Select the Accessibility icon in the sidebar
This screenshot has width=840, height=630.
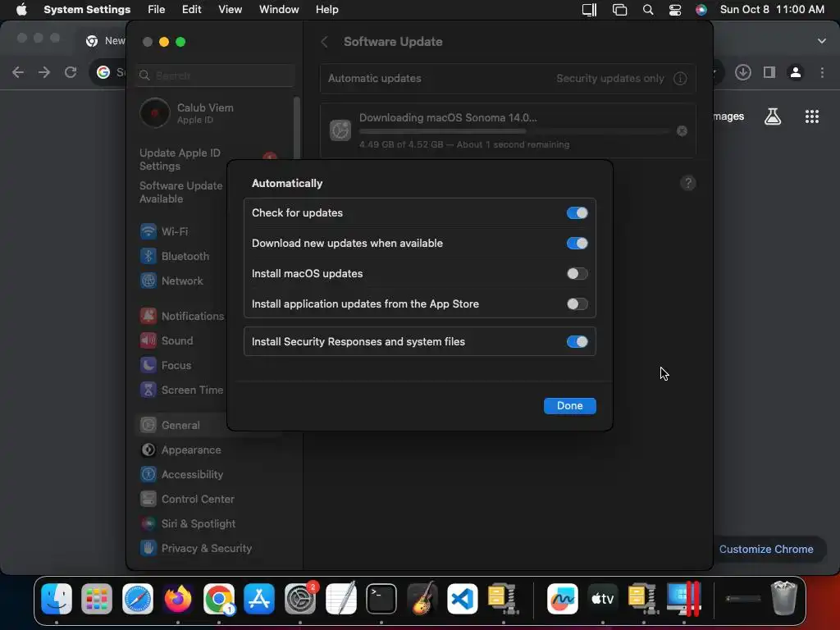(x=148, y=475)
